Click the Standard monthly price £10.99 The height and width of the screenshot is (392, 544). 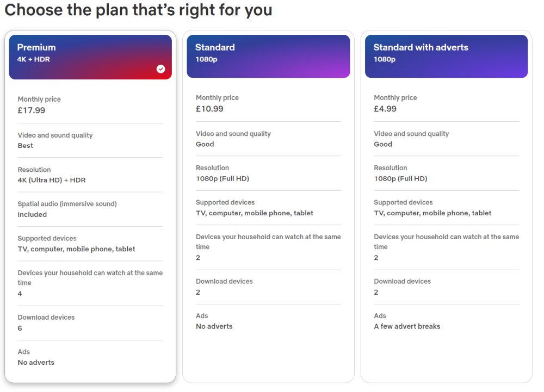click(x=209, y=109)
